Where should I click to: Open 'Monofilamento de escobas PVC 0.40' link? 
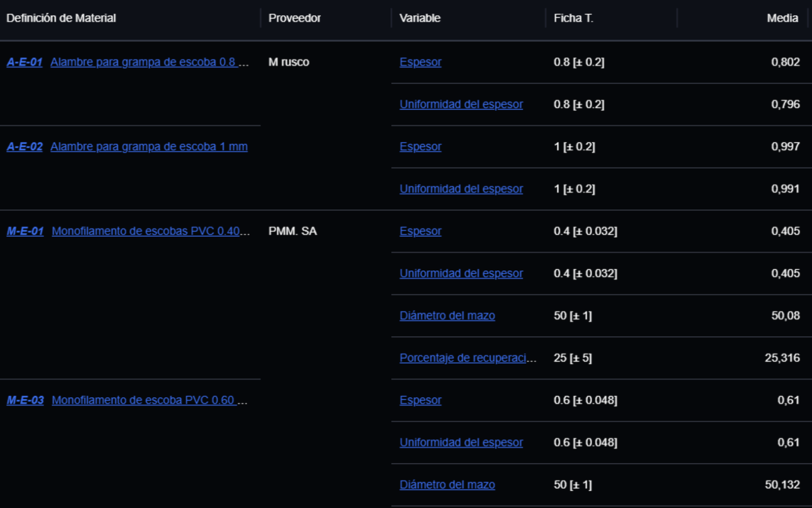(x=151, y=231)
